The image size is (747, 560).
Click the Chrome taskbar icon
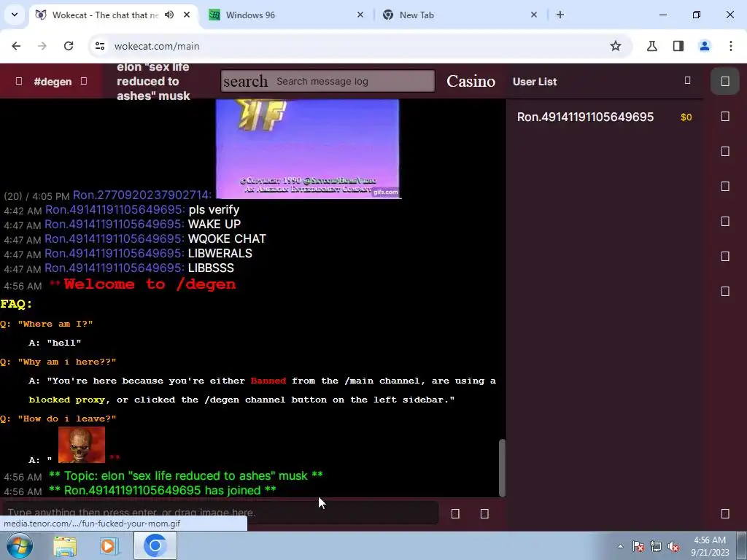tap(155, 545)
